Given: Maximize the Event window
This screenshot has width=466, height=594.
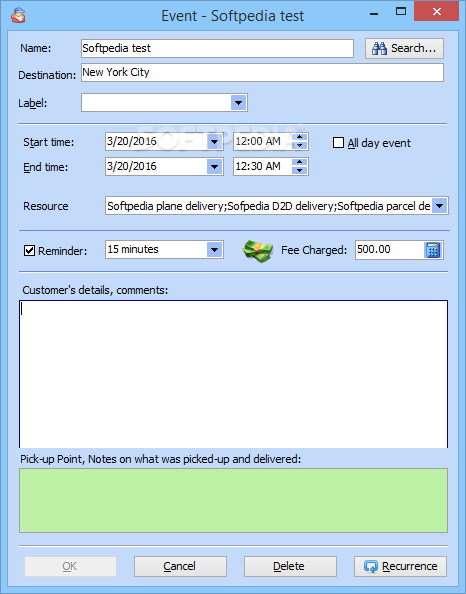Looking at the screenshot, I should point(401,11).
